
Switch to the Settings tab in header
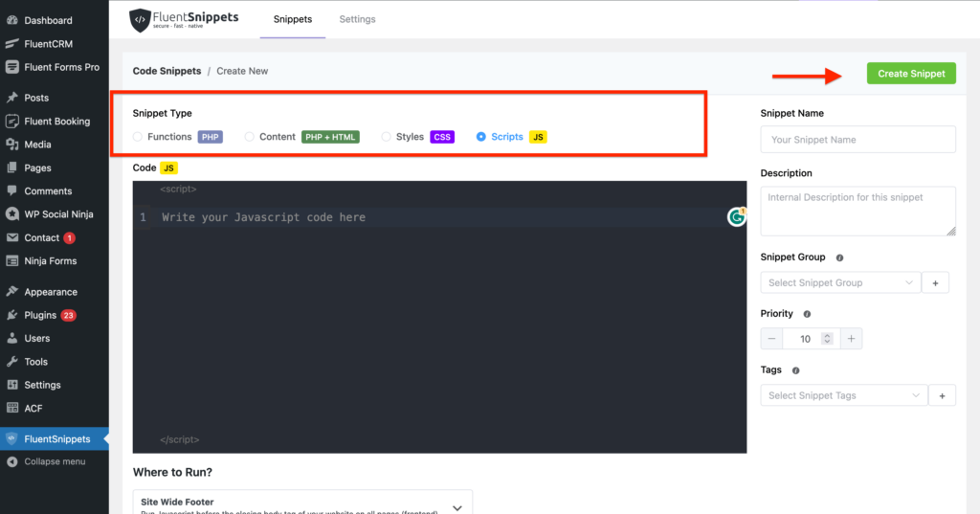point(358,19)
